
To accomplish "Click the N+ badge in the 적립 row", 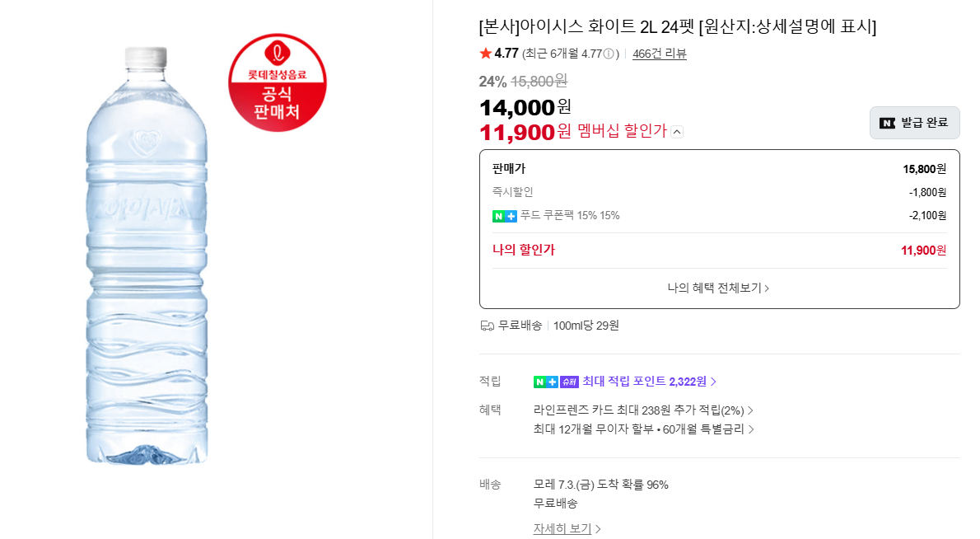I will point(546,382).
